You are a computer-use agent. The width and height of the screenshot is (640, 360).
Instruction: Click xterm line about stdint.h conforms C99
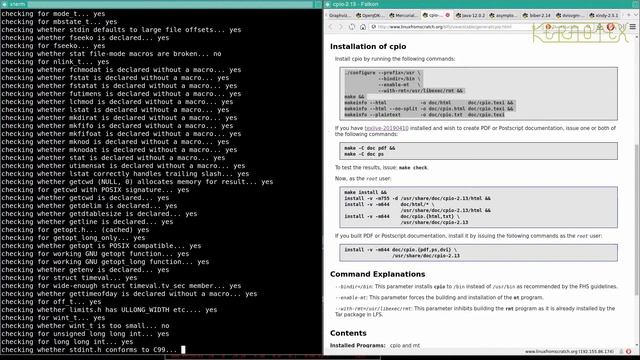click(89, 350)
